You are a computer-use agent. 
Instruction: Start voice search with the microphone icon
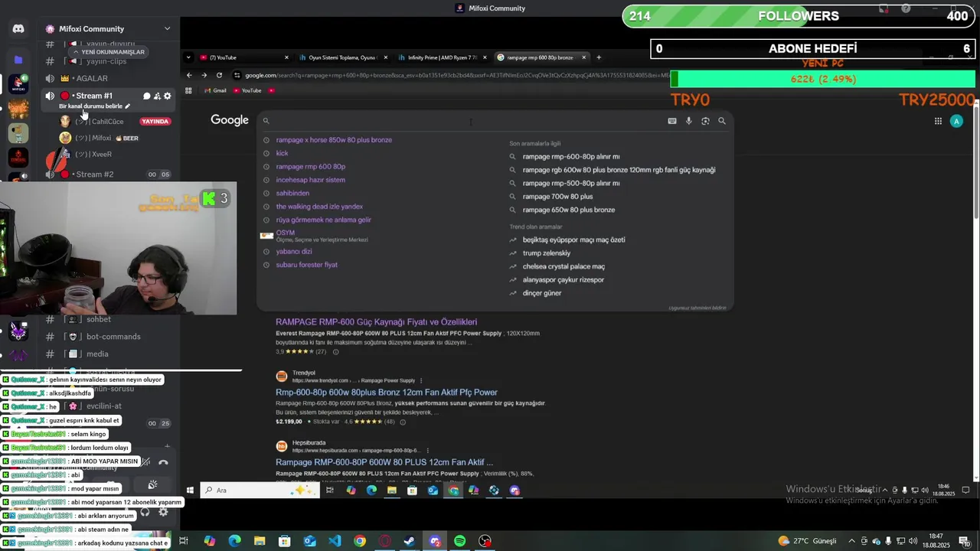click(689, 121)
